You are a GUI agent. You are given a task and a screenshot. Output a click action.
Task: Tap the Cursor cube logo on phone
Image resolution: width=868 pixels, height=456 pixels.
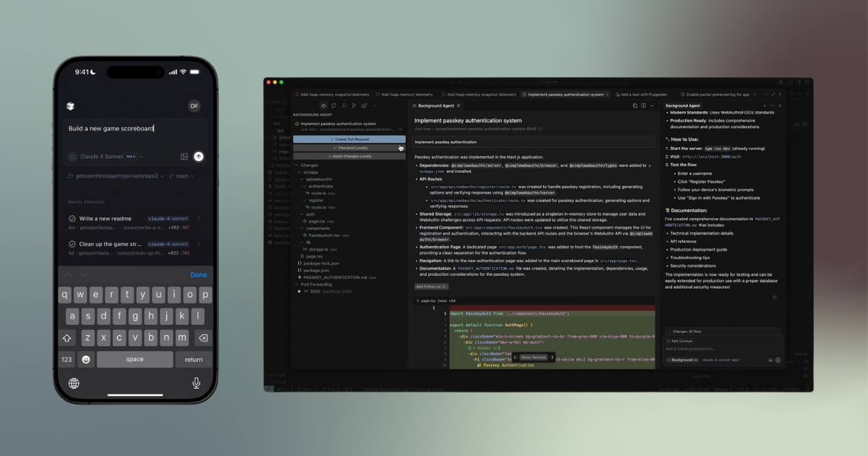pyautogui.click(x=70, y=106)
